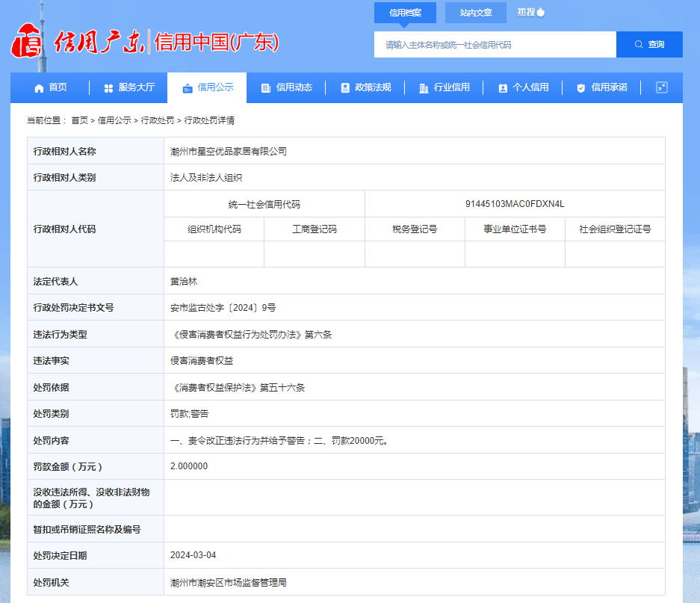
Task: Click the 暂扣或吊销证照名称及编号 row label
Action: 87,530
